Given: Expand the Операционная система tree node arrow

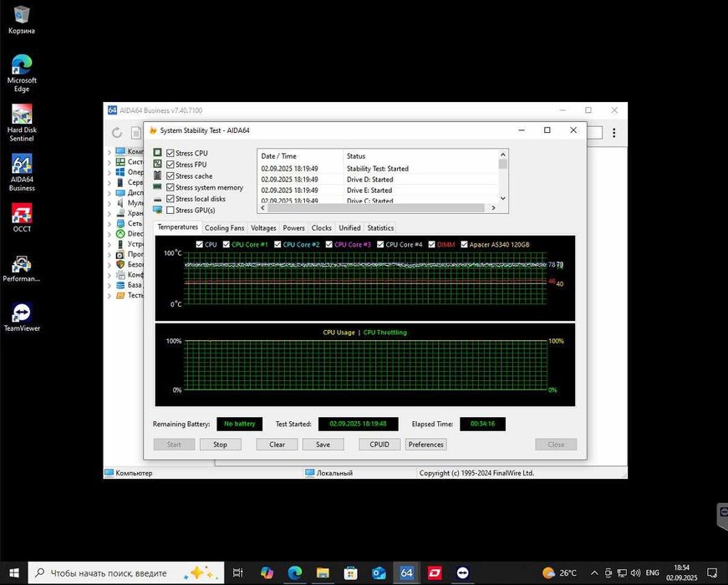Looking at the screenshot, I should pos(109,172).
